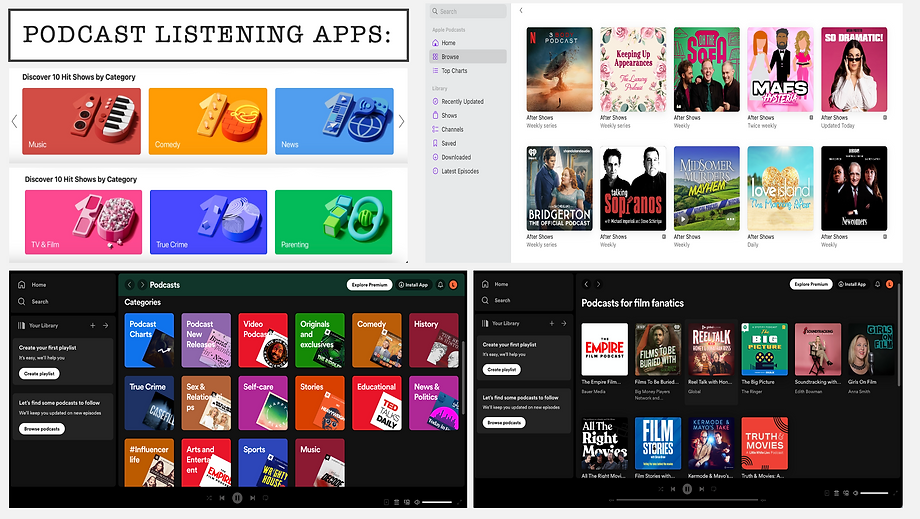
Task: Click playback progress bar in film fanatics window
Action: (688, 500)
